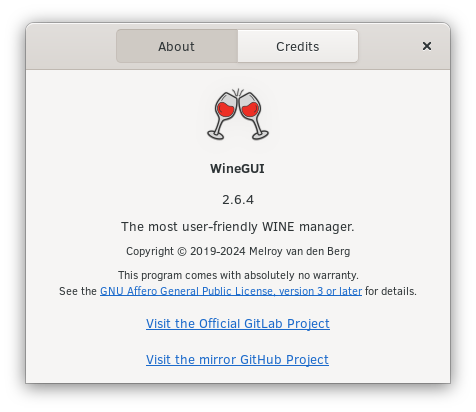The image size is (476, 412).
Task: Click the version number 2.6.4
Action: [x=238, y=200]
